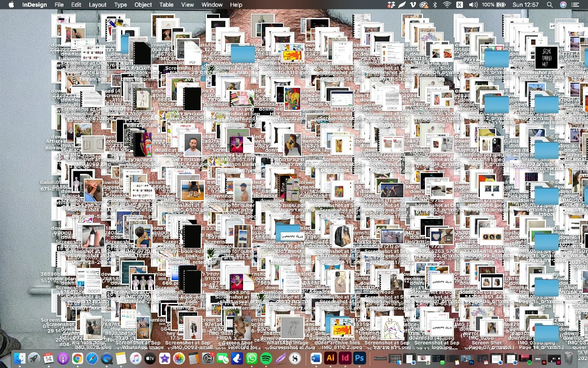Open Photos app in the Dock

point(179,358)
